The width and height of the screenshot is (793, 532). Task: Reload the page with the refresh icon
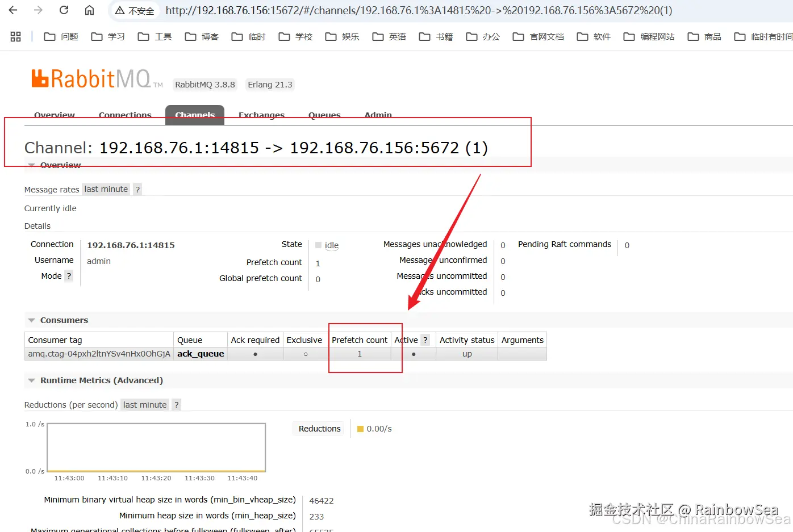coord(64,10)
